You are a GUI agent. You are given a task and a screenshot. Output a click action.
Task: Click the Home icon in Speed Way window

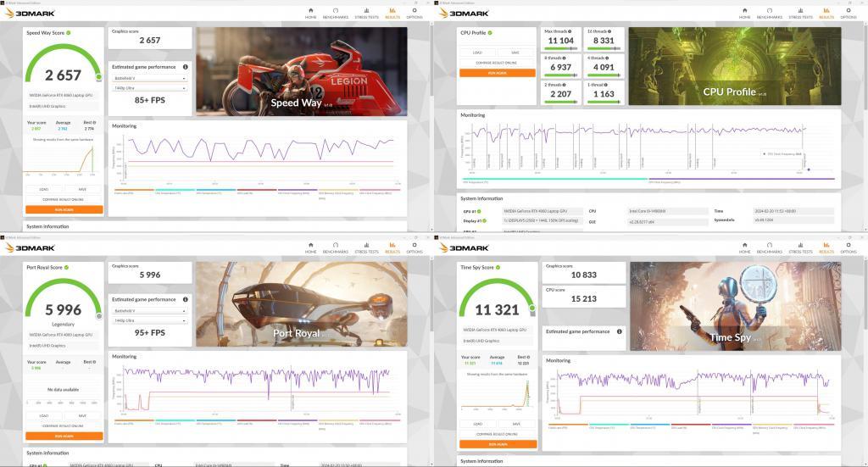pos(311,12)
